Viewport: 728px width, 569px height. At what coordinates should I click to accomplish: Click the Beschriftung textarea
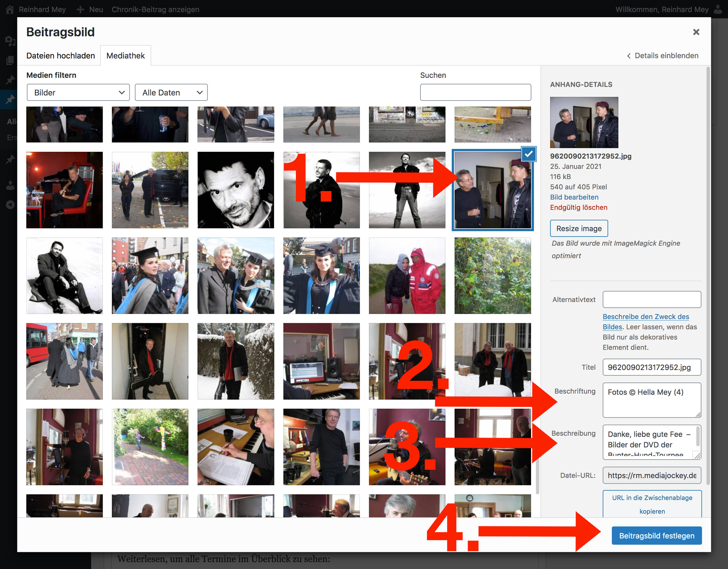(652, 400)
